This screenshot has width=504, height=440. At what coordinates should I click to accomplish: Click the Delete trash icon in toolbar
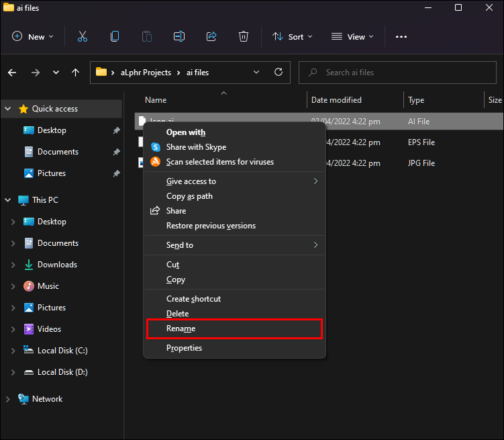click(244, 37)
